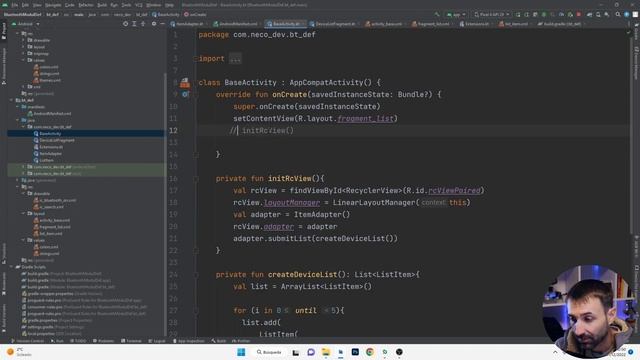Screen dimensions: 640x360
Task: Open Chrome from the taskbar
Action: point(370,352)
